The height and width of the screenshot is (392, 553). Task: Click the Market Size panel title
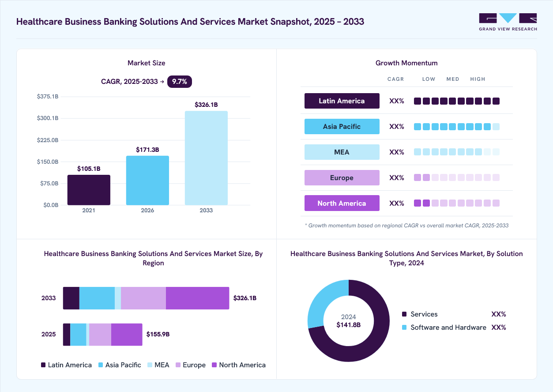(x=147, y=63)
